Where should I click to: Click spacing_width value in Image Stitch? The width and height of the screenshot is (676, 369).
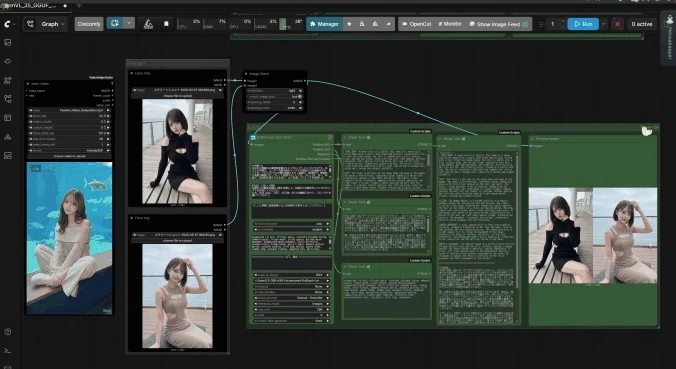tap(275, 102)
